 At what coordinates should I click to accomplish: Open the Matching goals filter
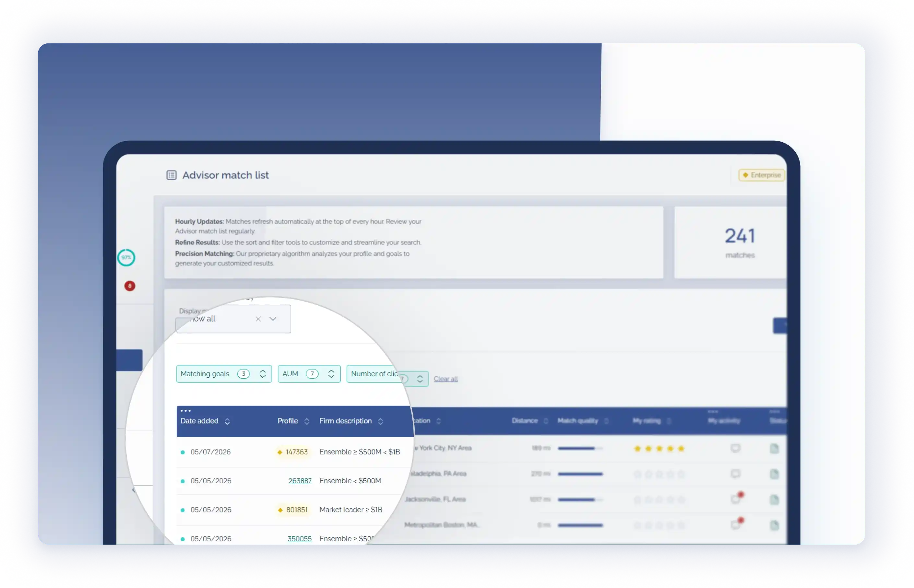click(224, 374)
